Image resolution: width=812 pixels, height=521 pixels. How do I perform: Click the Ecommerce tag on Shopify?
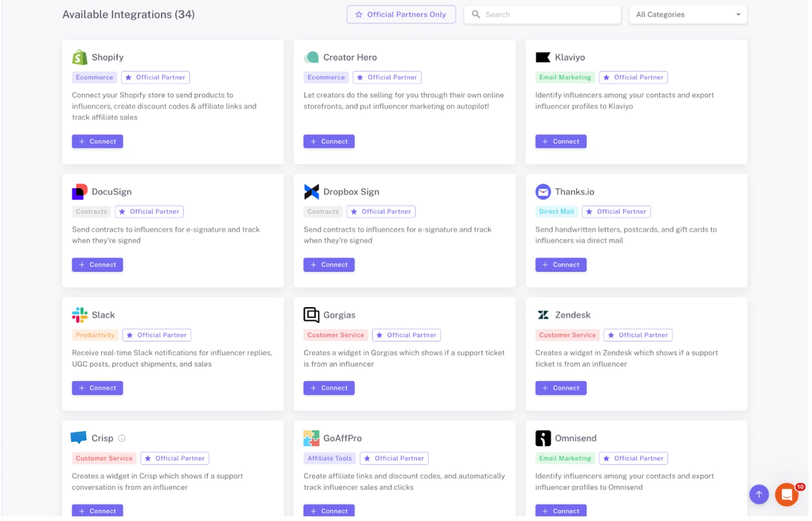click(x=94, y=78)
